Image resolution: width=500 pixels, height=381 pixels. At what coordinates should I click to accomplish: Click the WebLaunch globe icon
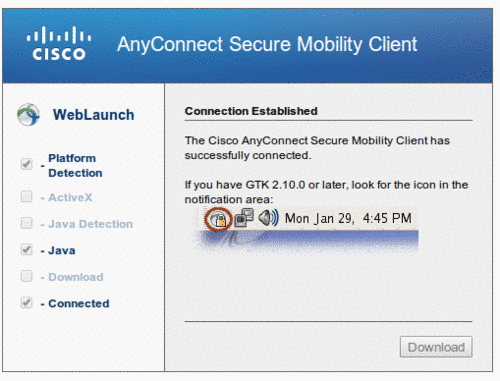28,115
